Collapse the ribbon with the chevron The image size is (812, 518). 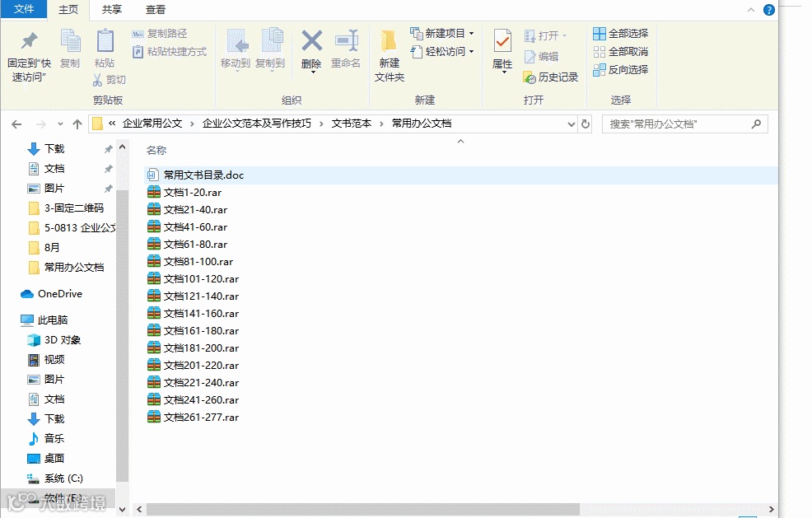click(751, 10)
